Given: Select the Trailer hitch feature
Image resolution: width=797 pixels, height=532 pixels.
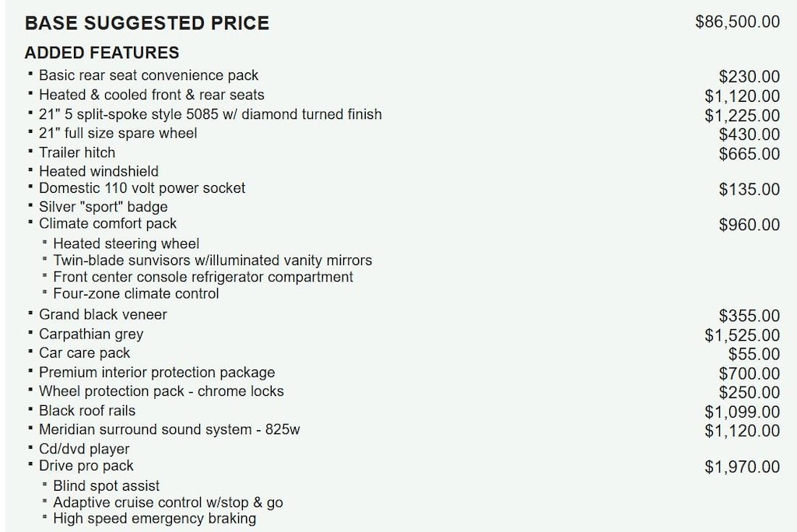Looking at the screenshot, I should pos(77,152).
